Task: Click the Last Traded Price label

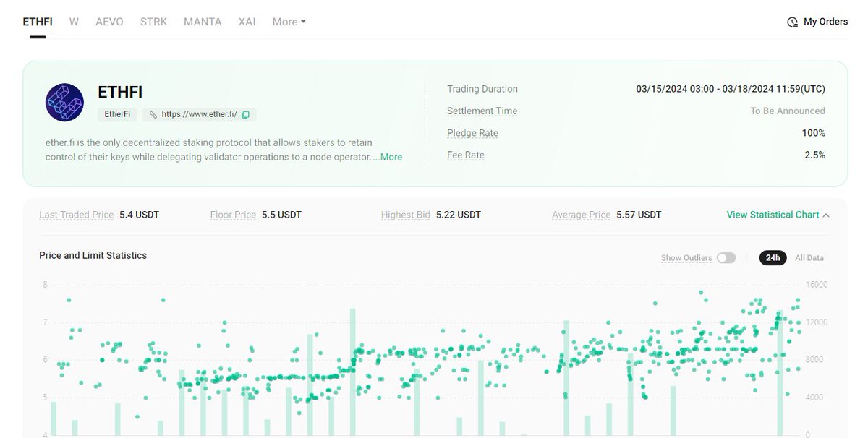Action: (x=76, y=215)
